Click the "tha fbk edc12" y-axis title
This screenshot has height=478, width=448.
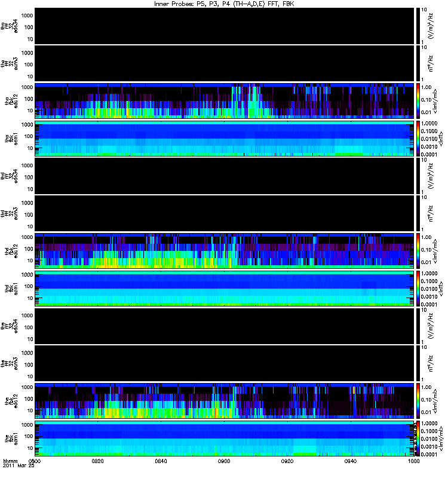pos(11,100)
